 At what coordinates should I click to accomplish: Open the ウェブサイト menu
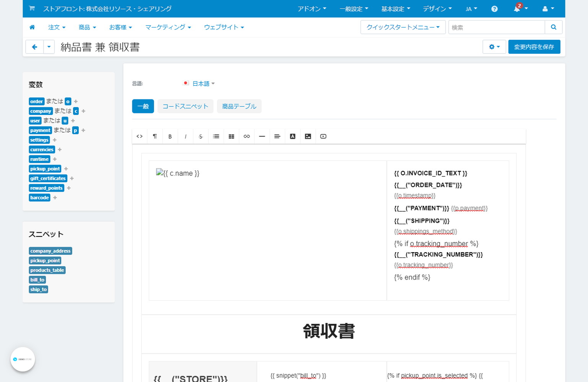[x=224, y=27]
